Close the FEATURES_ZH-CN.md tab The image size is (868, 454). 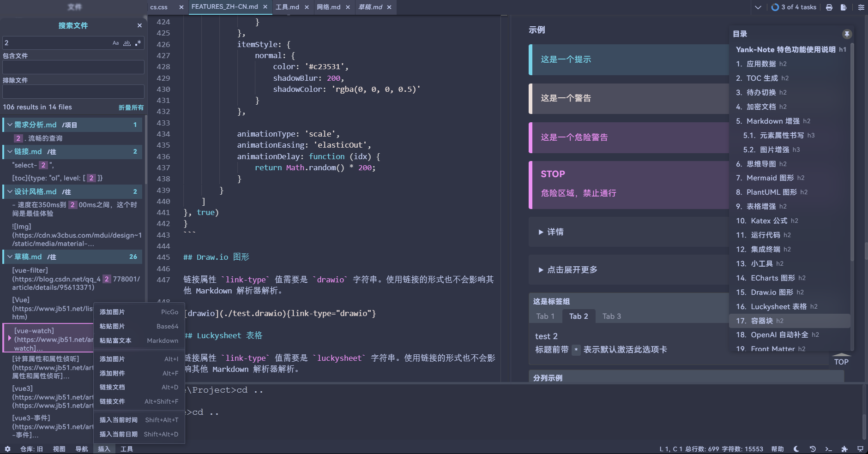coord(265,7)
